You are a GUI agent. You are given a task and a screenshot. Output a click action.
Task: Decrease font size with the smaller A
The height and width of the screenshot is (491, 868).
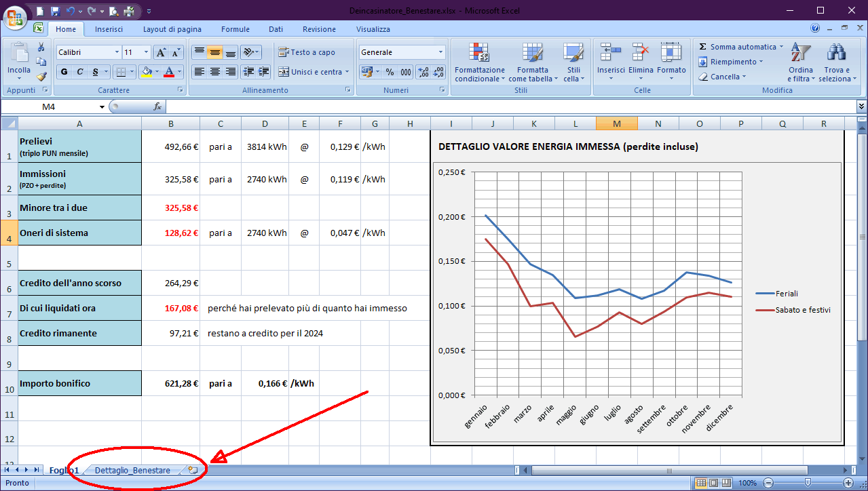176,52
